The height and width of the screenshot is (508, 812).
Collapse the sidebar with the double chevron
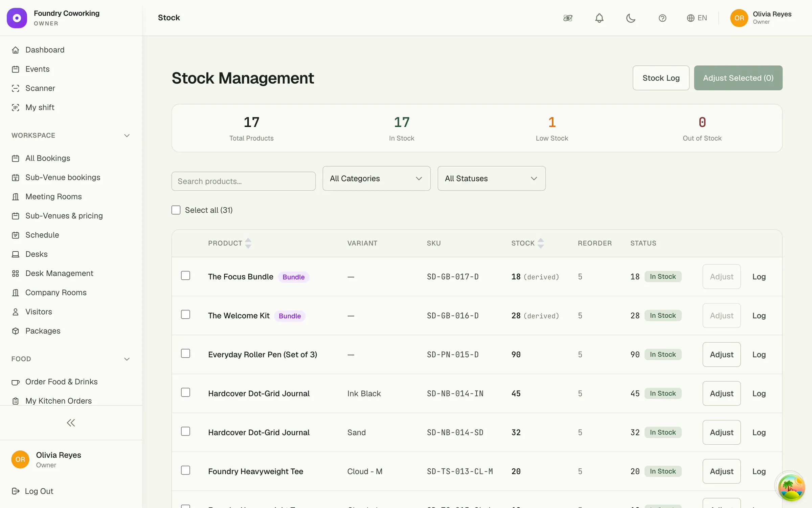coord(71,423)
